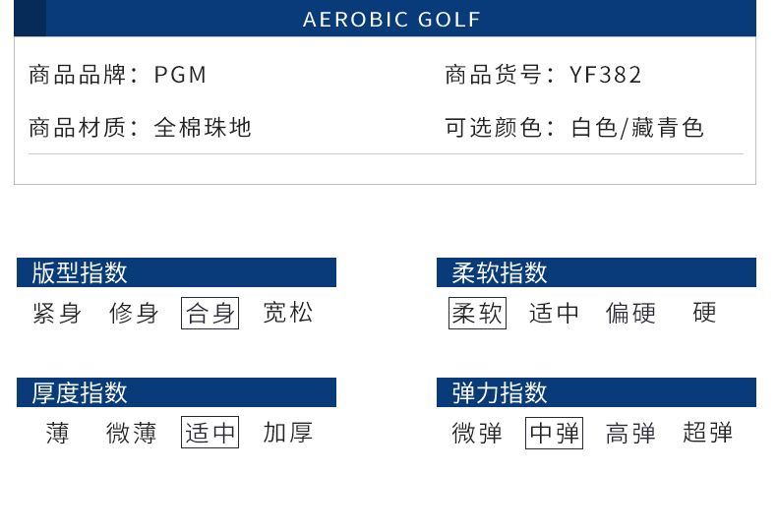
Task: Click the boxed 中弹 elasticity option
Action: 554,433
